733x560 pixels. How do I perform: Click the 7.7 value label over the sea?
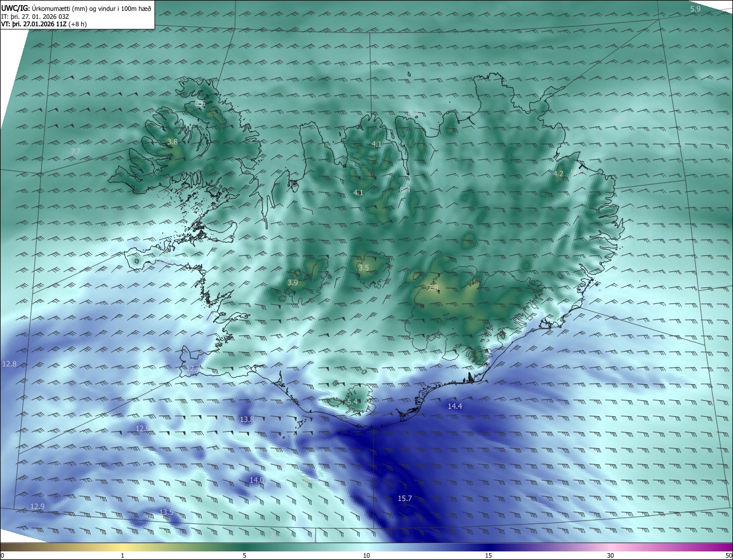(x=76, y=151)
